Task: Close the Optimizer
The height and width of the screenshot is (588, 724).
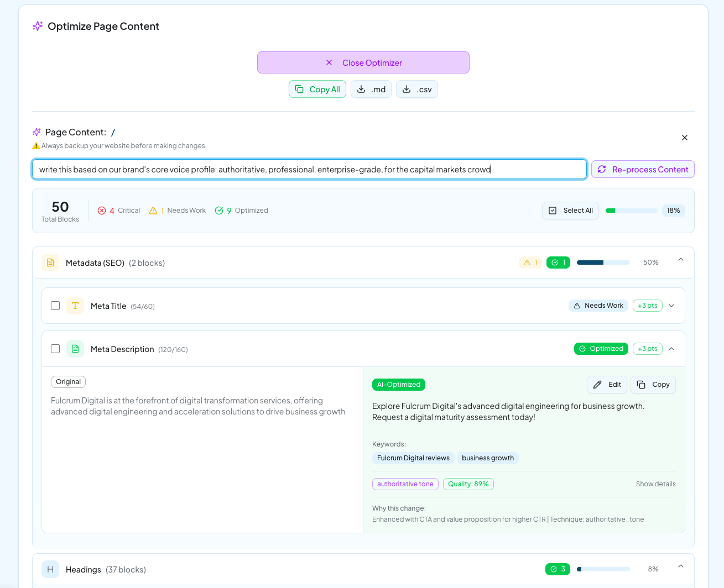Action: [363, 62]
